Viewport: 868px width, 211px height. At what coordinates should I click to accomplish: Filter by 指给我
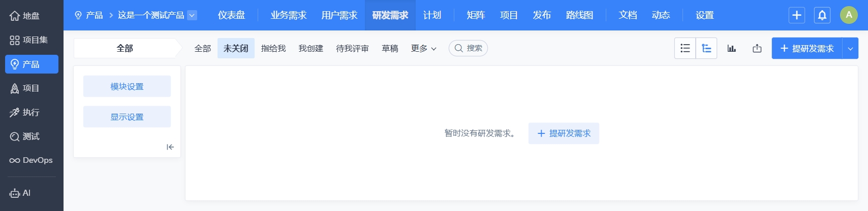tap(273, 48)
